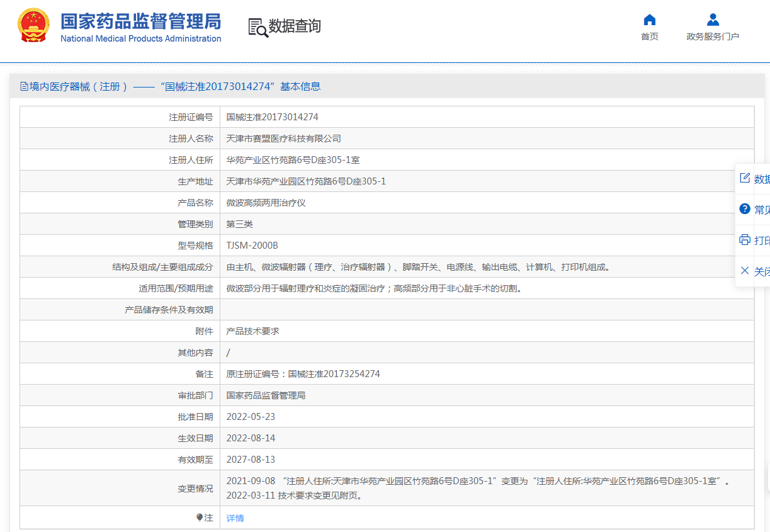Click production address 天津市华苑产业园区竹苑路6号D座305-1 value

(306, 181)
